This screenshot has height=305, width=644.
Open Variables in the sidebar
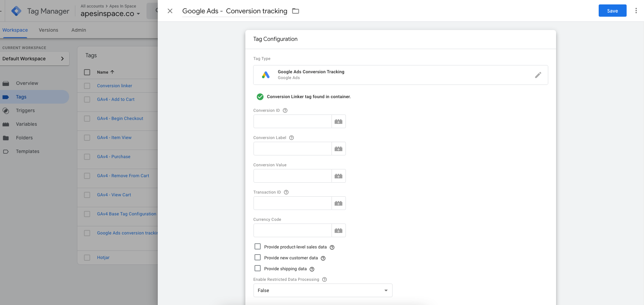point(26,124)
